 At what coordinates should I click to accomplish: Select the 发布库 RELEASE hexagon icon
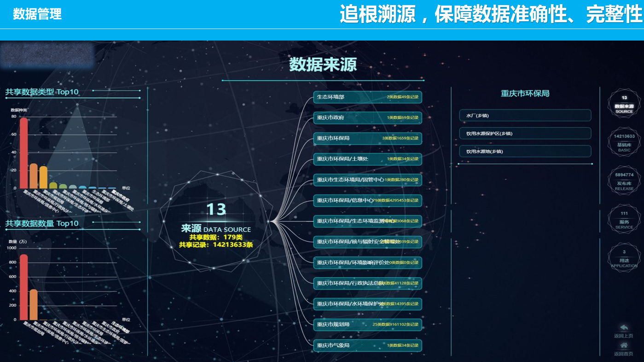click(x=624, y=181)
